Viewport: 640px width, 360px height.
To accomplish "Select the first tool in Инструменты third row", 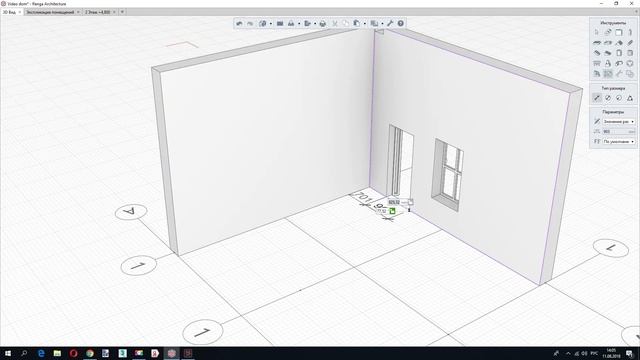I will point(597,53).
